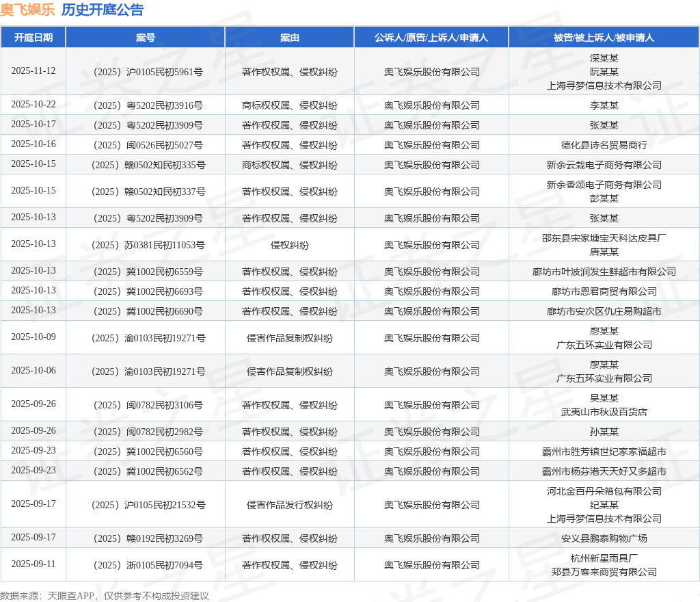Viewport: 700px width, 602px height.
Task: Select the date 2025-10-06
Action: 33,371
